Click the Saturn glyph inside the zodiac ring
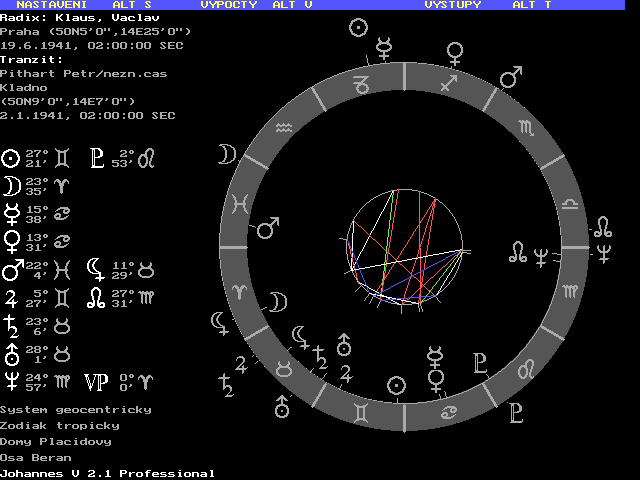This screenshot has height=480, width=640. pyautogui.click(x=320, y=358)
